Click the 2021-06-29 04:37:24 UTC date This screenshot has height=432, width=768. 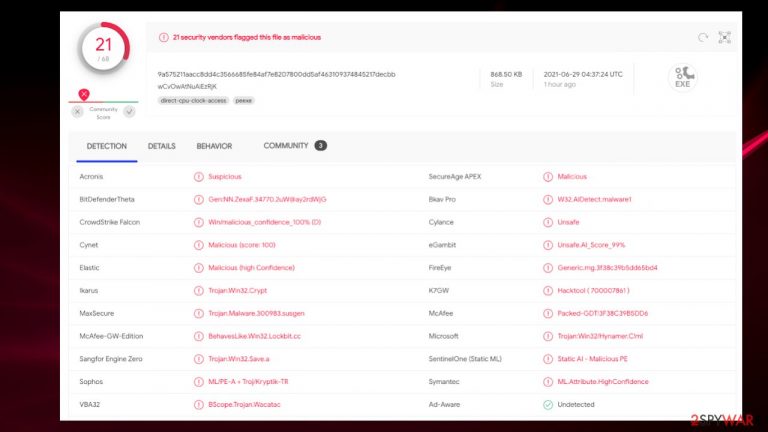pyautogui.click(x=583, y=74)
